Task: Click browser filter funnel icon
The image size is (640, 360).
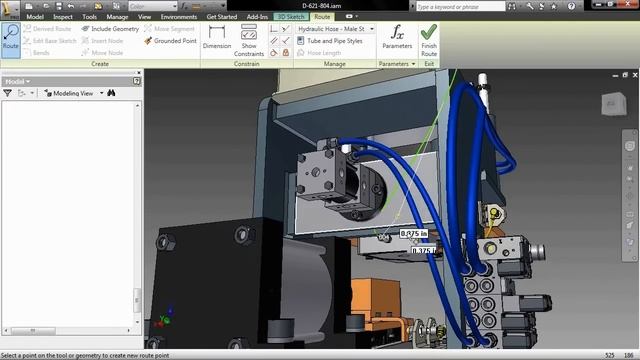Action: 7,93
